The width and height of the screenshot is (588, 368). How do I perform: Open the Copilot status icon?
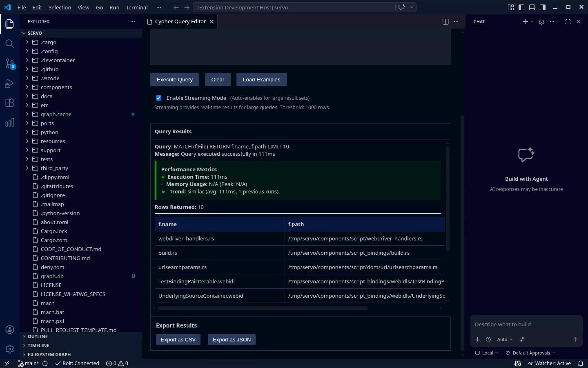pos(517,364)
